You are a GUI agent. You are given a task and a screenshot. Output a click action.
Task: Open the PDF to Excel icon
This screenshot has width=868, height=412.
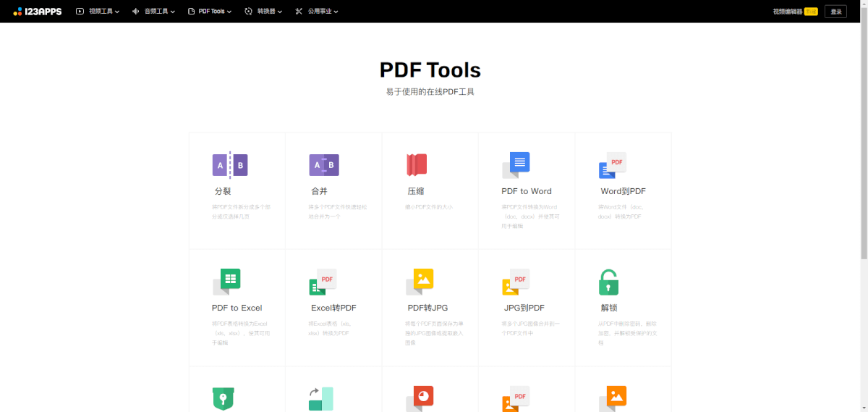[x=226, y=281]
